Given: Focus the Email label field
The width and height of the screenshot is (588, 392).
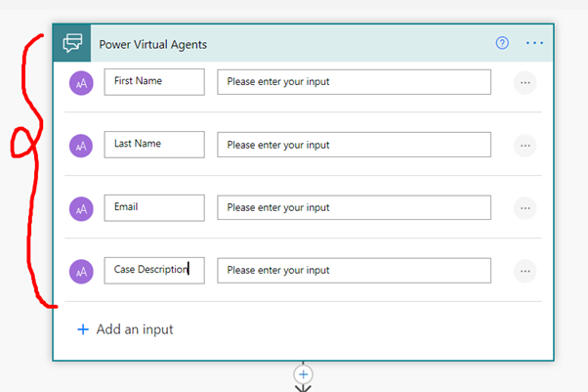Looking at the screenshot, I should pos(154,207).
